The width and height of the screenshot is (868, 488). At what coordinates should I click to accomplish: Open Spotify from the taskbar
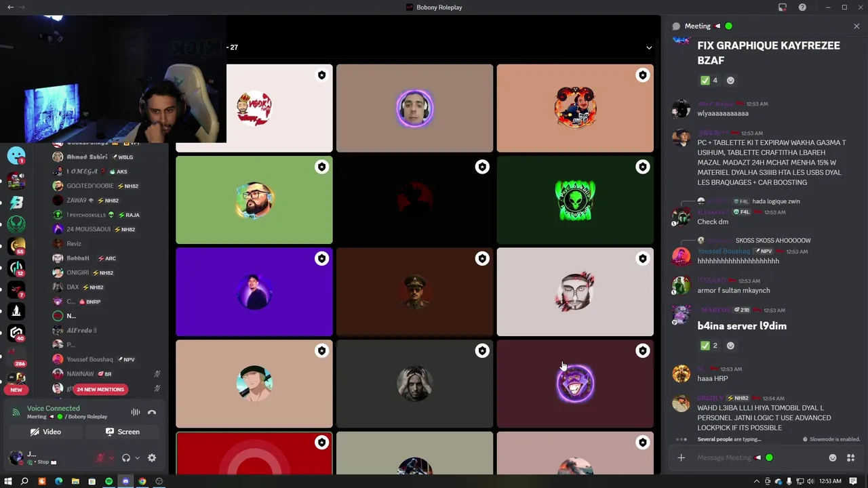point(108,481)
